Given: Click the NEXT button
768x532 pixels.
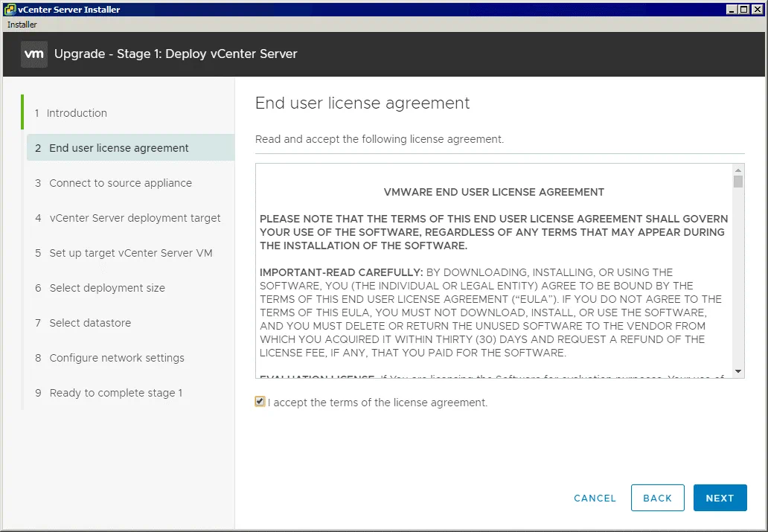Looking at the screenshot, I should pyautogui.click(x=720, y=498).
